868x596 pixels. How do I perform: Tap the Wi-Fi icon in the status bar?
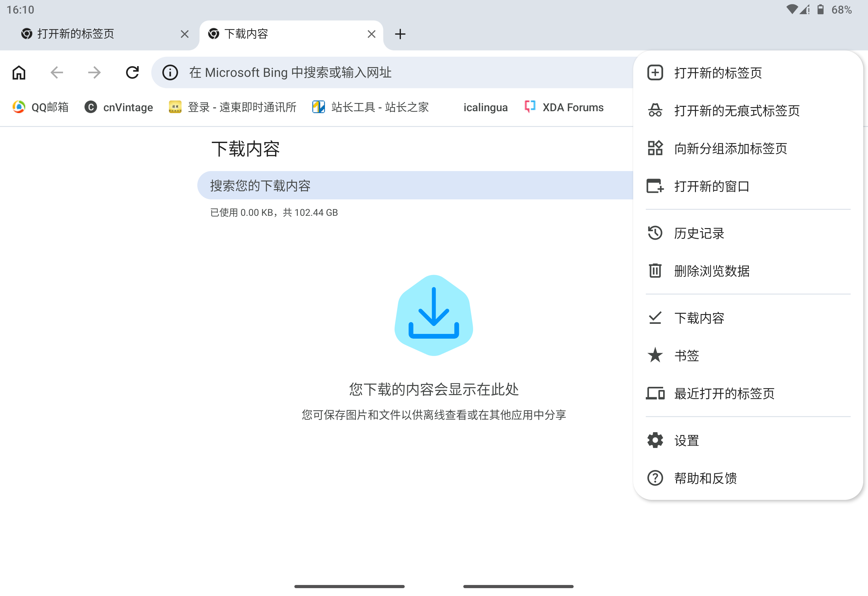pyautogui.click(x=791, y=9)
